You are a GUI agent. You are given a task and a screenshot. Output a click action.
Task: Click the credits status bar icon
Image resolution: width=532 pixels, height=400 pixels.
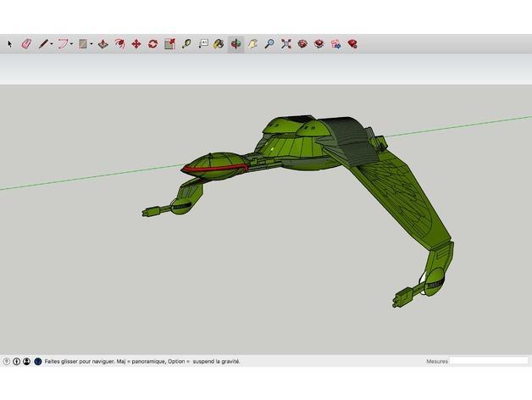(x=17, y=362)
